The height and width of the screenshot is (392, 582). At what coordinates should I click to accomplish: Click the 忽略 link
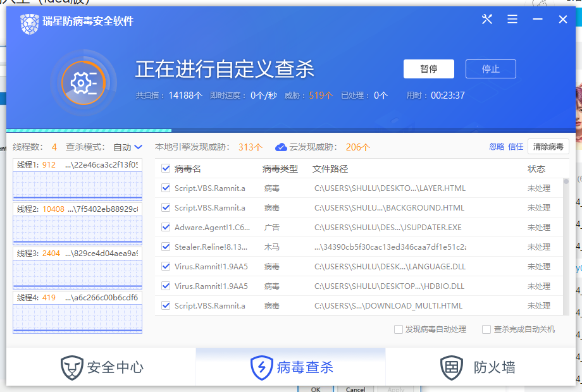point(497,147)
